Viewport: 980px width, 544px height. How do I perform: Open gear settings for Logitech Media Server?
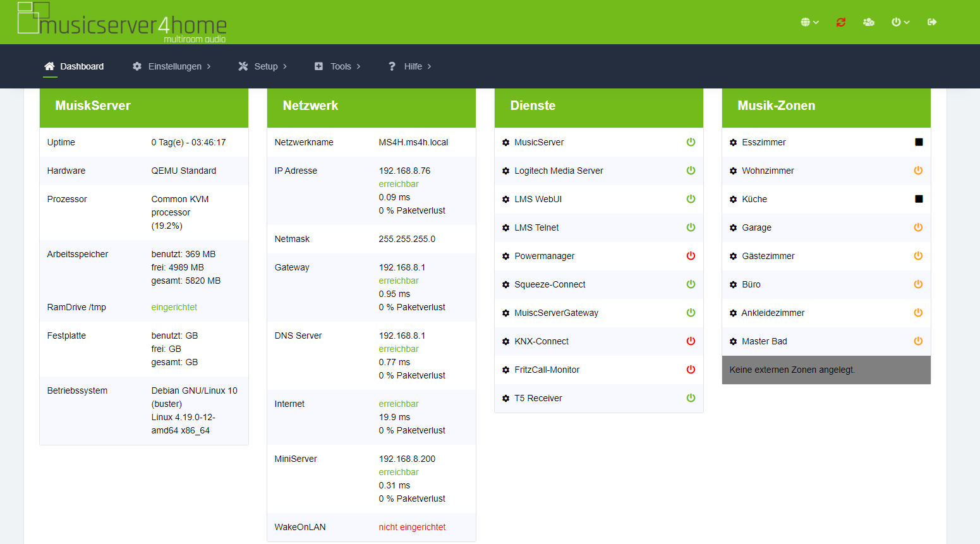point(505,171)
